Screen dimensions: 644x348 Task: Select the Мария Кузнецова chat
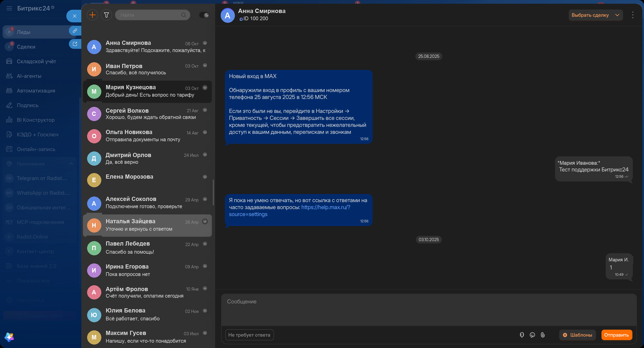(x=148, y=91)
